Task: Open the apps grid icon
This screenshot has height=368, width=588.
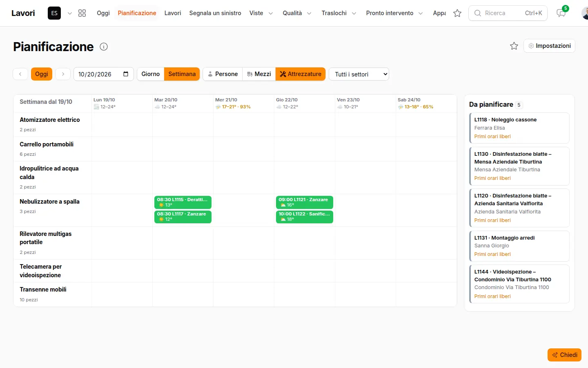Action: click(82, 13)
